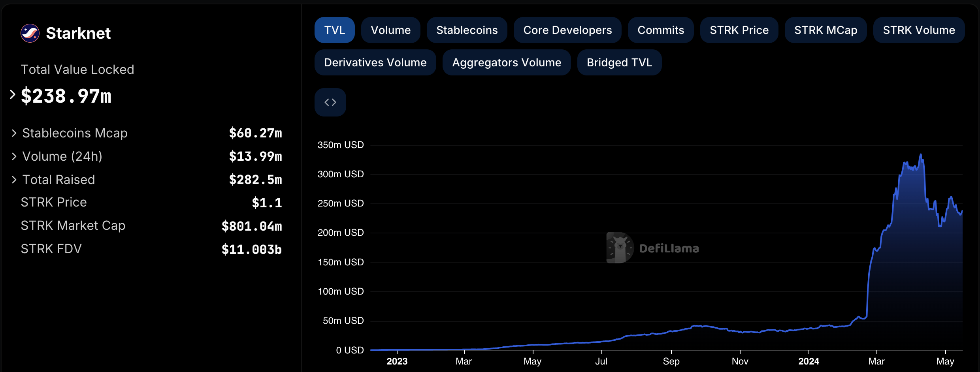Expand the Total Raised row
Viewport: 980px width, 372px height.
tap(14, 180)
